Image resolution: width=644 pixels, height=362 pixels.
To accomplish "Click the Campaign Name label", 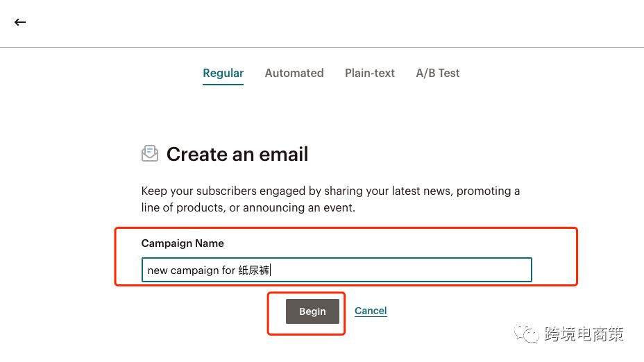I will pyautogui.click(x=183, y=243).
